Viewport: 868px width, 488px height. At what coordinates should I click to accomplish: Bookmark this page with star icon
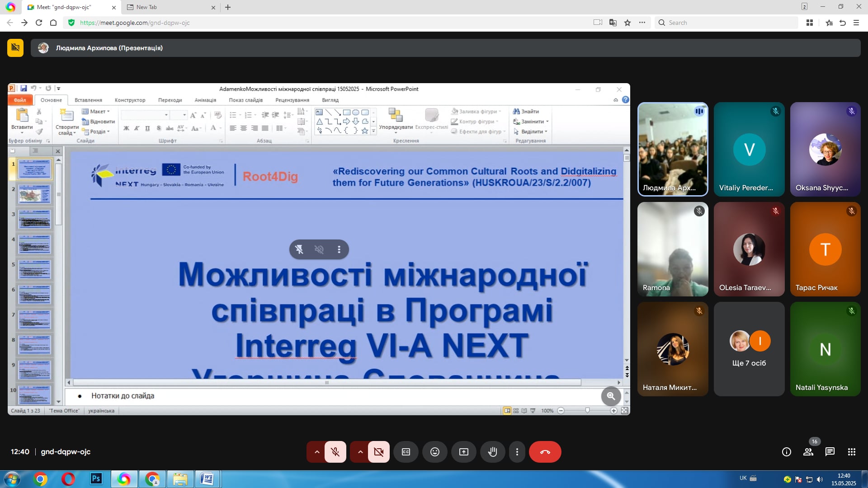click(x=627, y=23)
